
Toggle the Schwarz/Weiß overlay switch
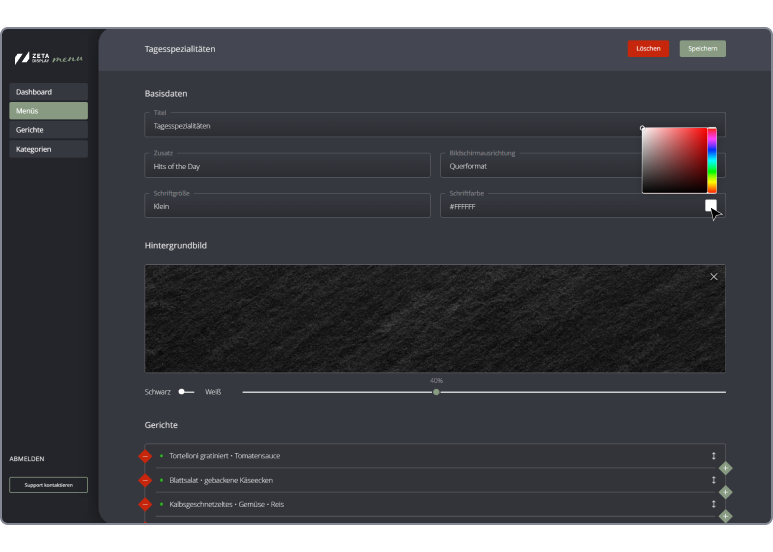pyautogui.click(x=186, y=392)
